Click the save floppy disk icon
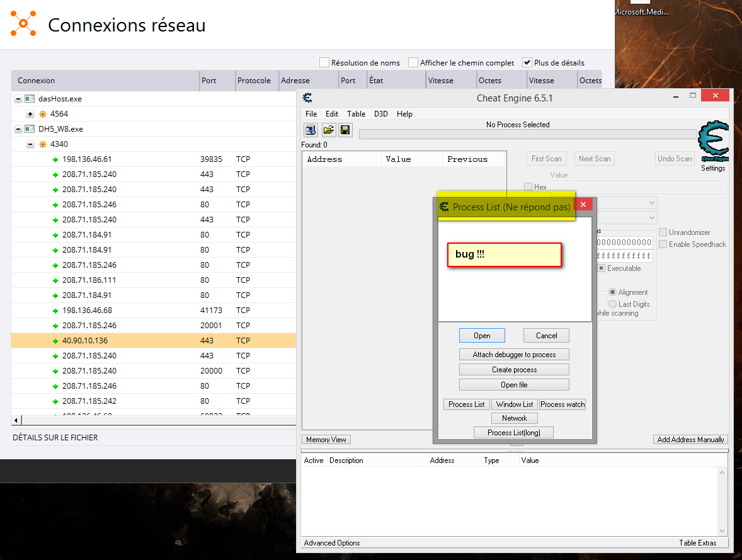Screen dimensions: 742x560 pos(345,130)
